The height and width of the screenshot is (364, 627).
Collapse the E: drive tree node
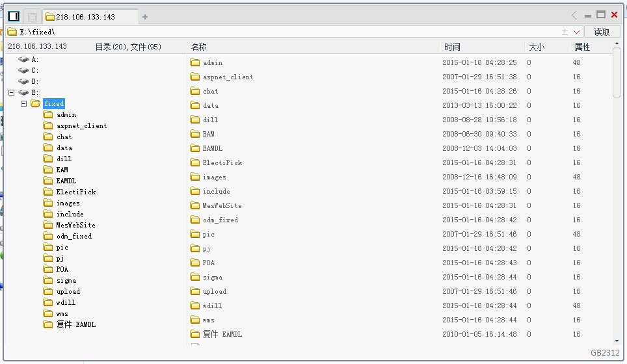point(12,92)
